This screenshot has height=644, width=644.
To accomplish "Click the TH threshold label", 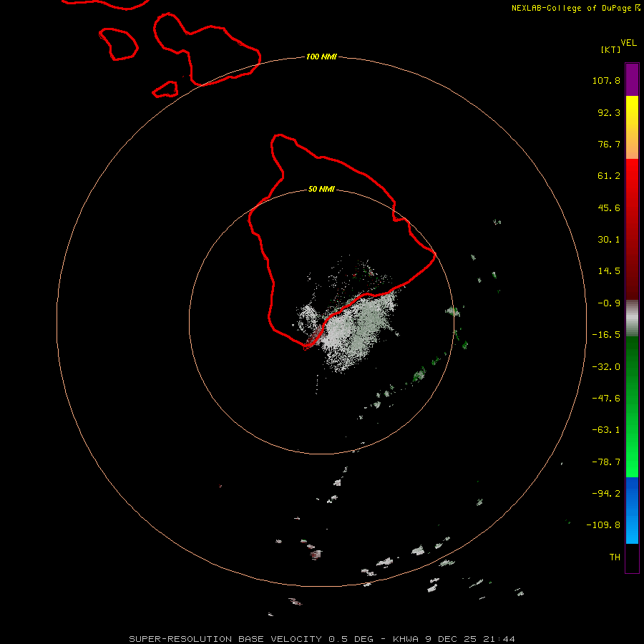I will [x=615, y=557].
